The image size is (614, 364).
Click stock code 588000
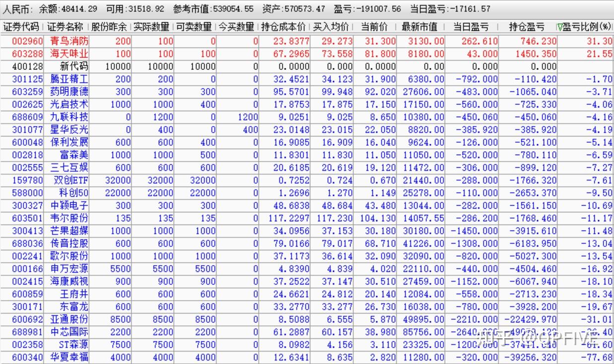click(28, 193)
